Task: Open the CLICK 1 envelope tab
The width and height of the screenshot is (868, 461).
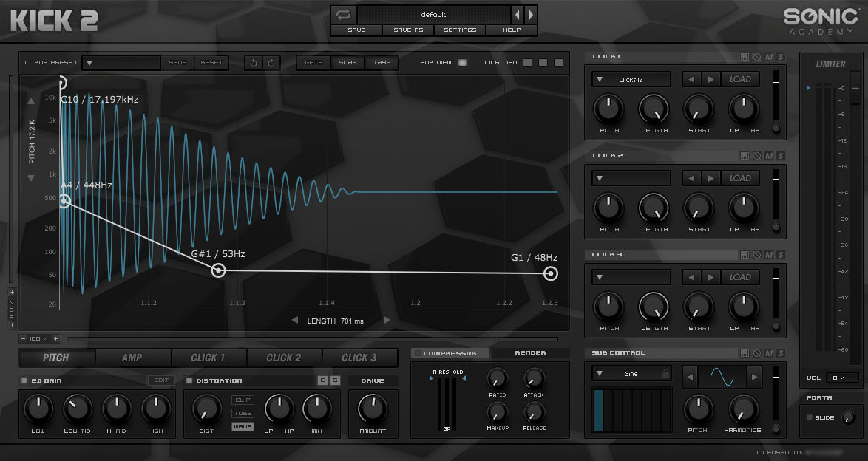Action: (208, 358)
